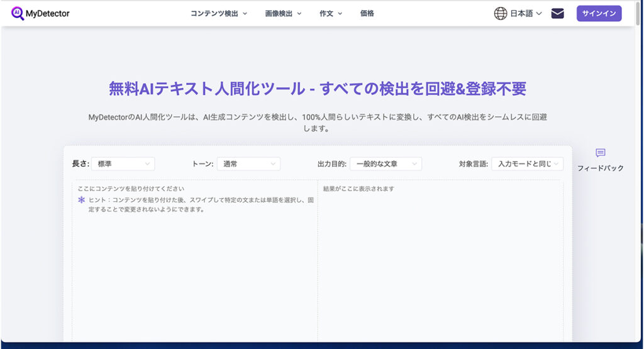Go to the 価格 page
Viewport: 644px width, 349px height.
pos(367,13)
